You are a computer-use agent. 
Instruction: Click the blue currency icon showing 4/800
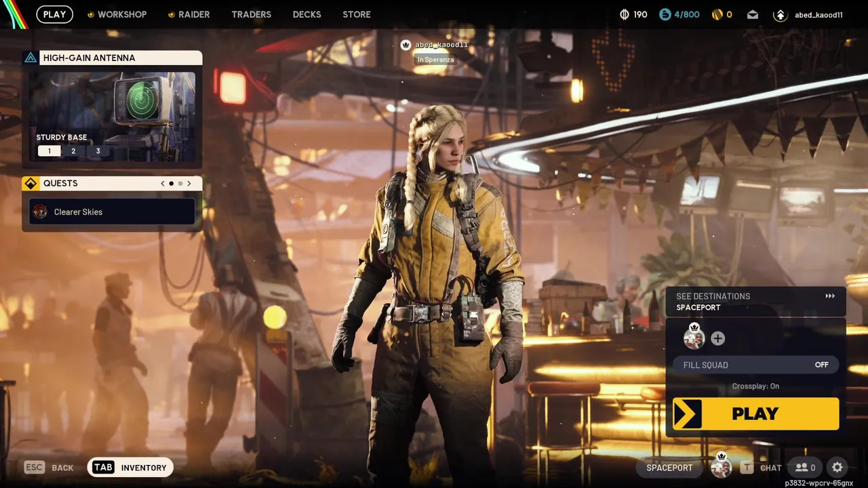click(665, 14)
